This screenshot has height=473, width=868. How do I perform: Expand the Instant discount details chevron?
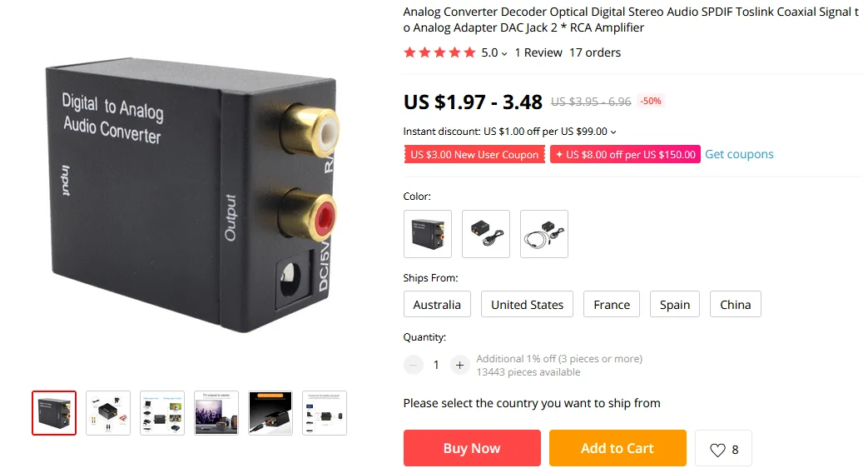click(613, 132)
